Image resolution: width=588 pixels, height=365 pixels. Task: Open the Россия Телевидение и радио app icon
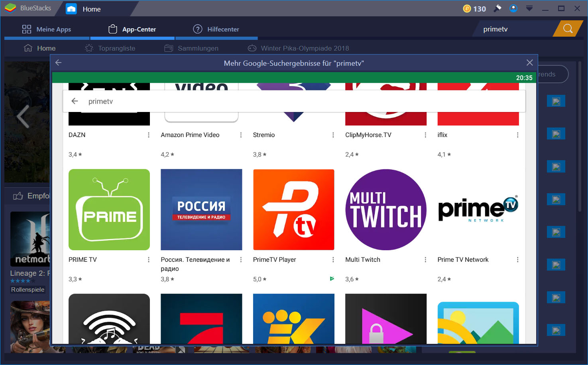pos(201,210)
